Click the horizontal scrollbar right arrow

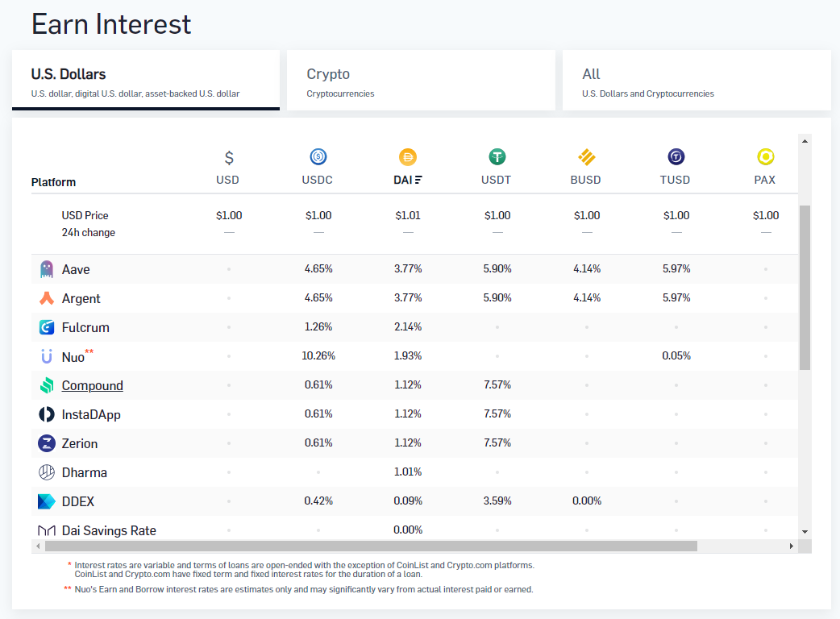click(792, 546)
